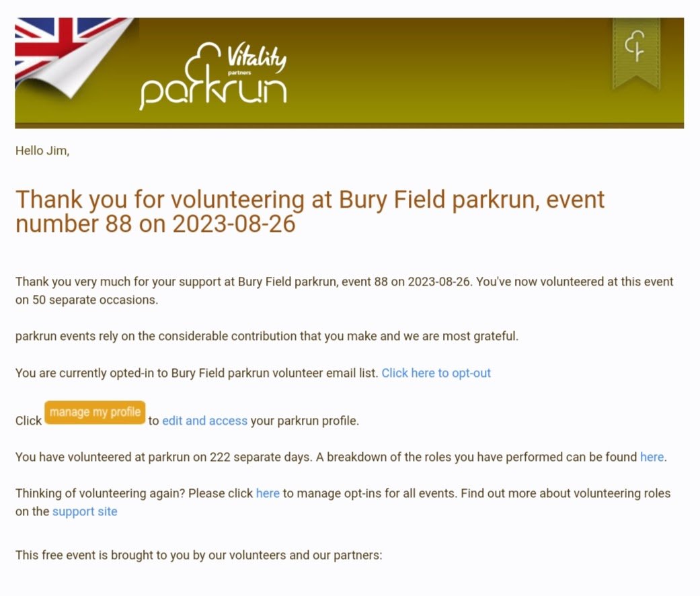
Task: Follow the 'edit and access' link
Action: 204,421
